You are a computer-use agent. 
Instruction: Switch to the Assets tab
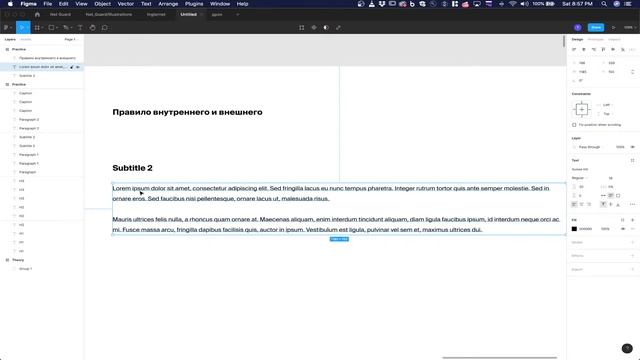coord(26,40)
